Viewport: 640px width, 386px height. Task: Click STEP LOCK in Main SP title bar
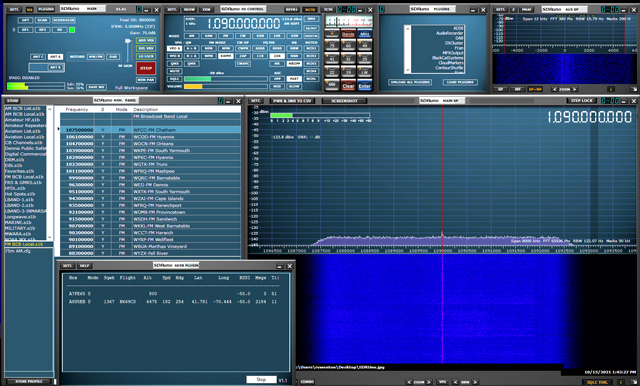(582, 100)
